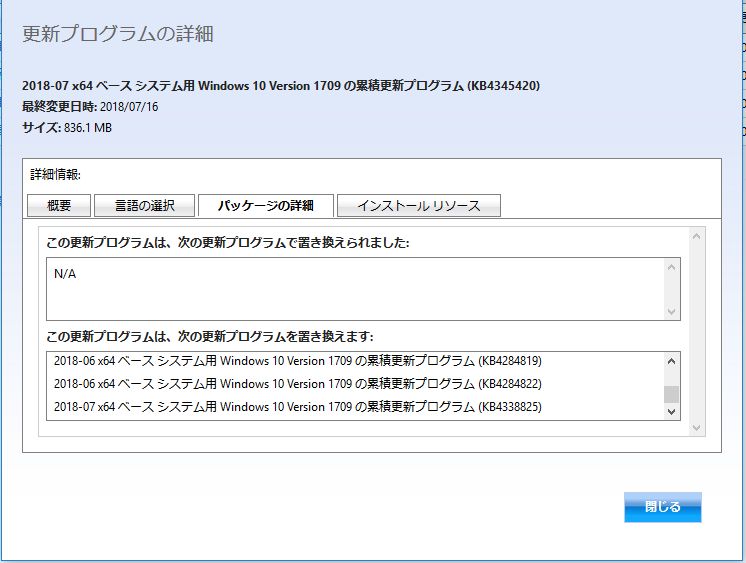This screenshot has width=746, height=563.
Task: Select the KB4284822 update row
Action: (298, 384)
